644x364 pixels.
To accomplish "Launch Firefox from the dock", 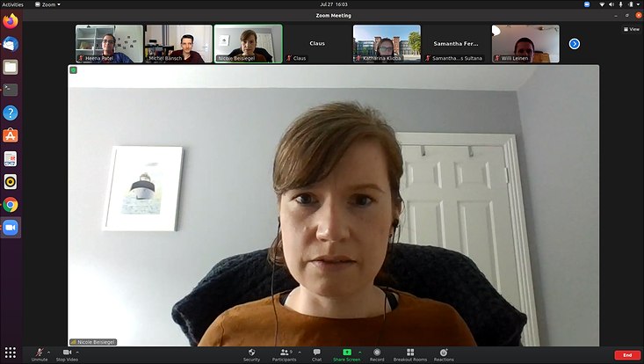I will [11, 20].
